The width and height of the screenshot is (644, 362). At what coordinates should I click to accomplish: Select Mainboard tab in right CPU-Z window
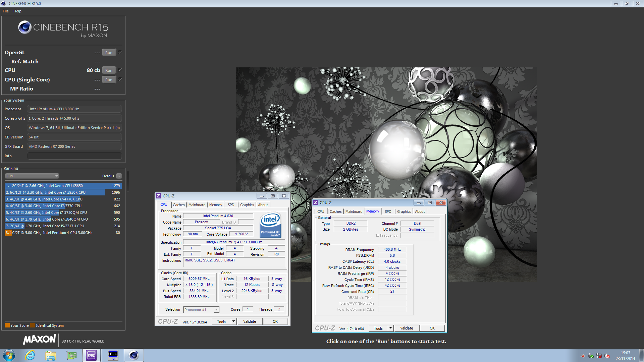354,212
